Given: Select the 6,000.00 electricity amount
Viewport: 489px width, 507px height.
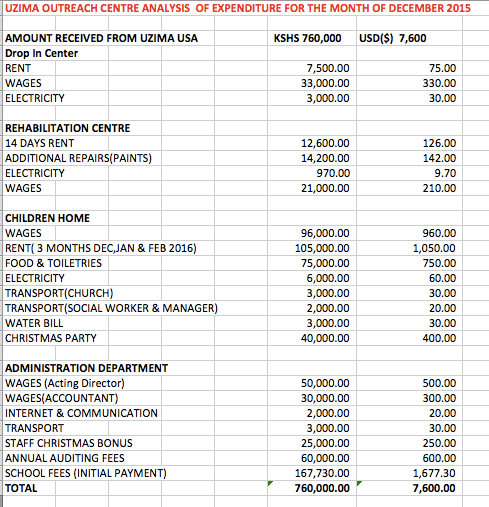Looking at the screenshot, I should pyautogui.click(x=328, y=278).
